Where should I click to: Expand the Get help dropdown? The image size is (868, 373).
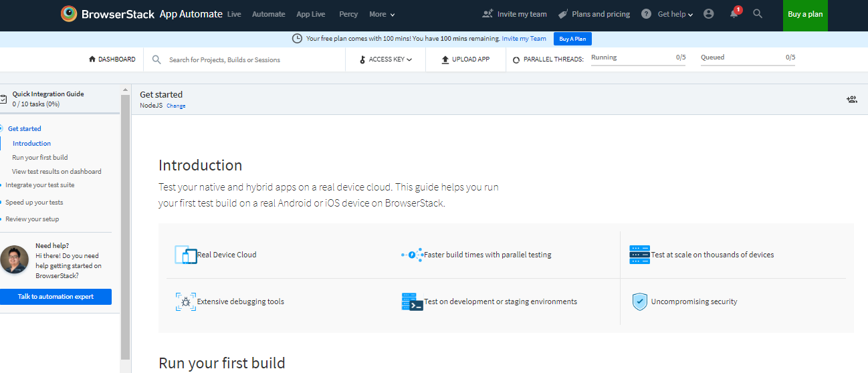(675, 14)
